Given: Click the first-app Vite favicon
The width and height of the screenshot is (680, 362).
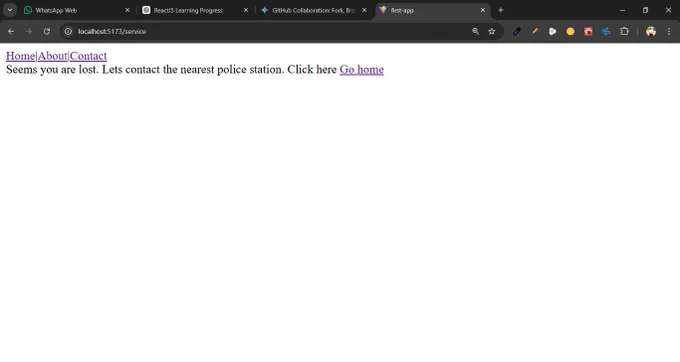Looking at the screenshot, I should pos(382,10).
